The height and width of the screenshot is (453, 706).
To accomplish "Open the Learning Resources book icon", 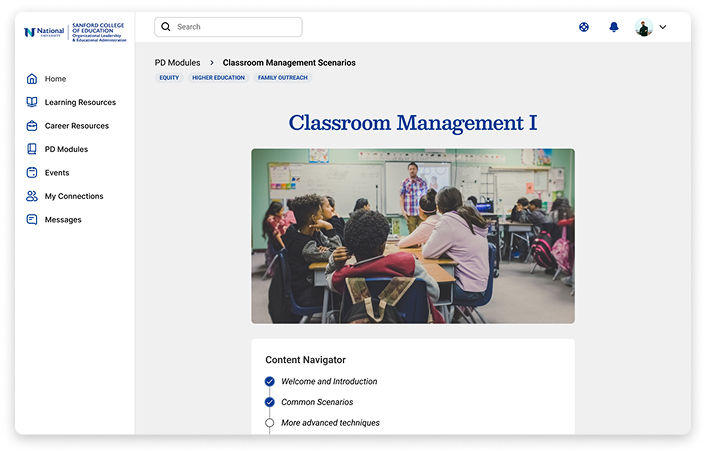I will (32, 102).
